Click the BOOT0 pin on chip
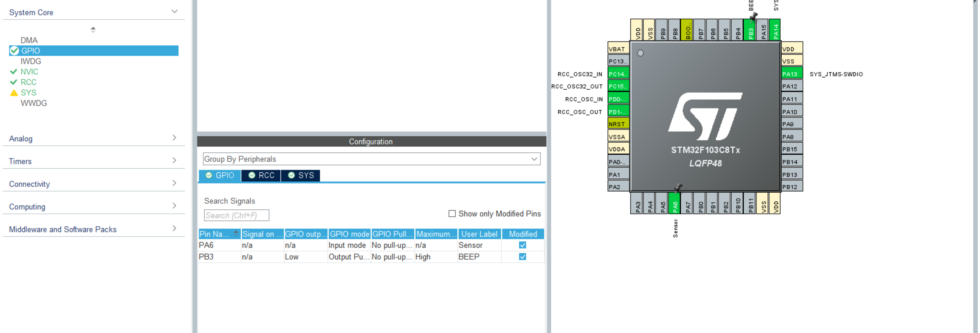980x333 pixels. 687,30
